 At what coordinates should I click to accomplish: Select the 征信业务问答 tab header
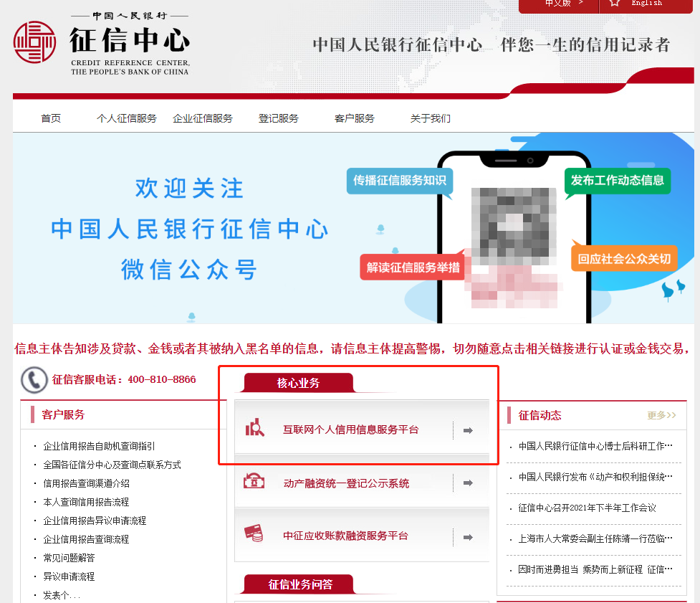click(x=300, y=584)
